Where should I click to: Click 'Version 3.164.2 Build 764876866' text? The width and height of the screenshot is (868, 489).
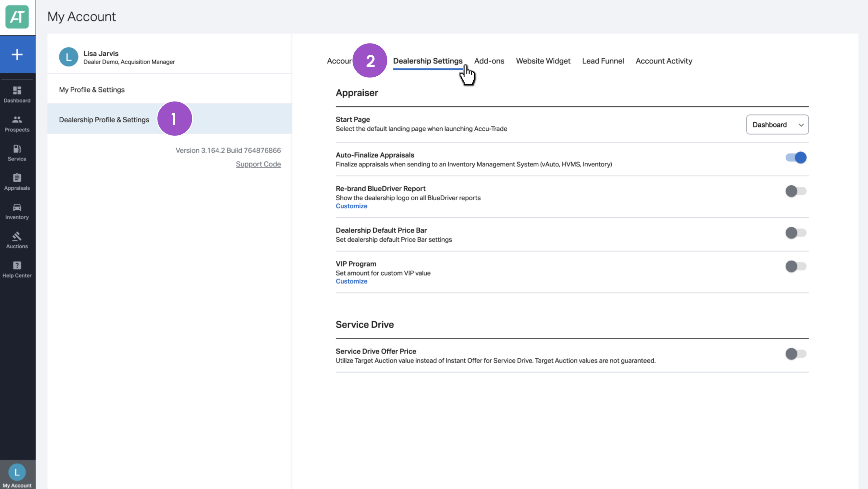pyautogui.click(x=228, y=150)
